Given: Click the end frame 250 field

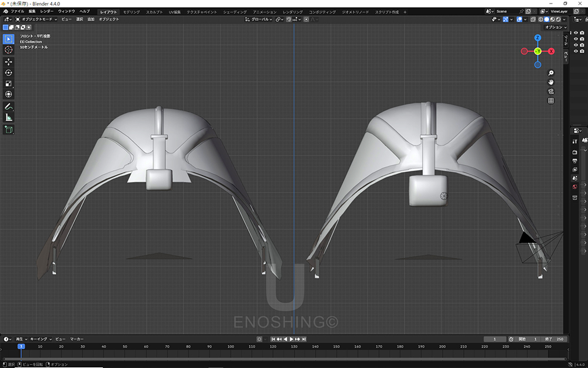Looking at the screenshot, I should point(555,339).
